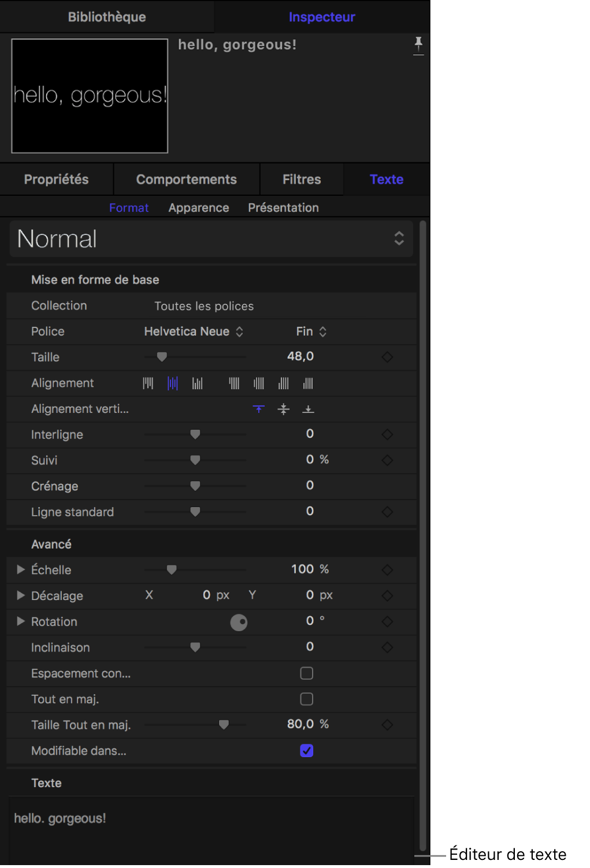Click in the hello, gorgeous! text editor
The image size is (590, 868).
(x=211, y=826)
